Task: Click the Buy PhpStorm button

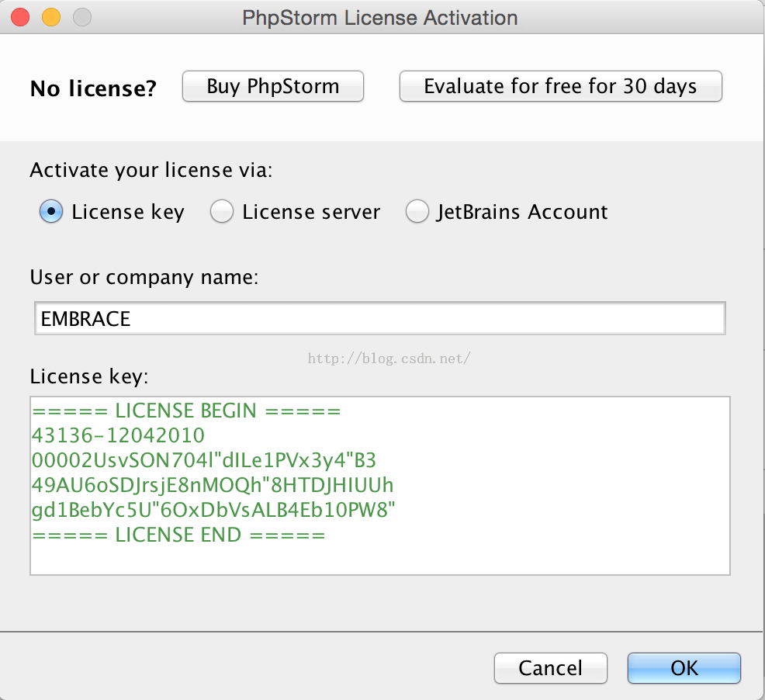Action: click(272, 86)
